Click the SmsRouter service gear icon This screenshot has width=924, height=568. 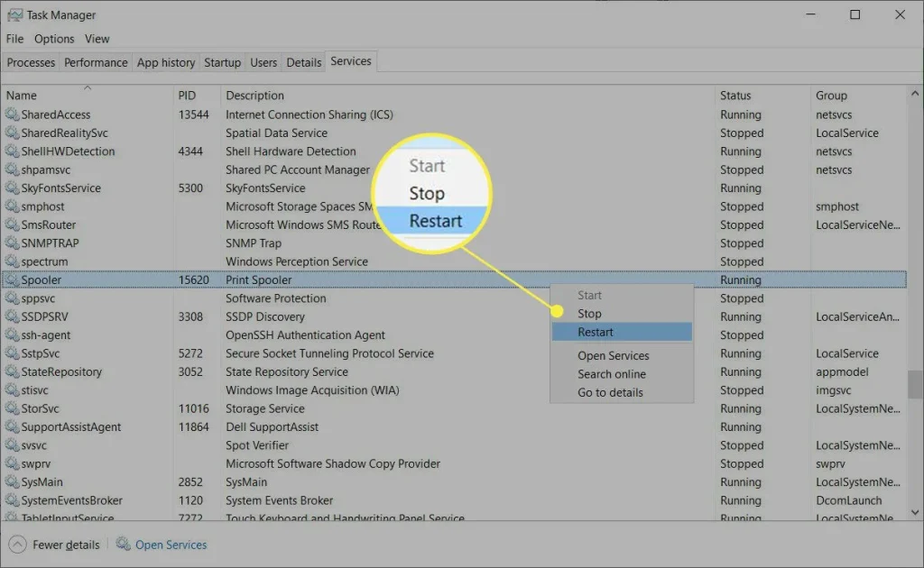[12, 224]
